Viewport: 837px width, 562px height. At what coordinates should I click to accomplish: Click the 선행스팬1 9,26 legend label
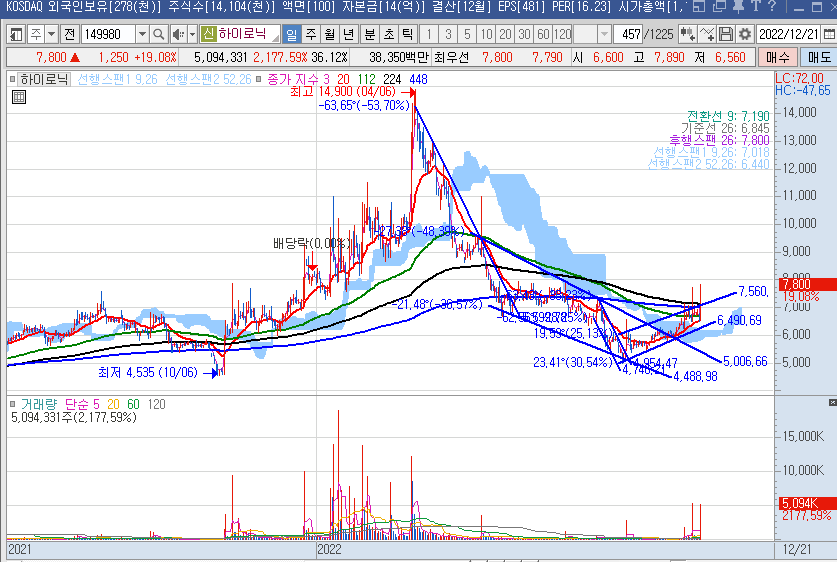(x=117, y=80)
